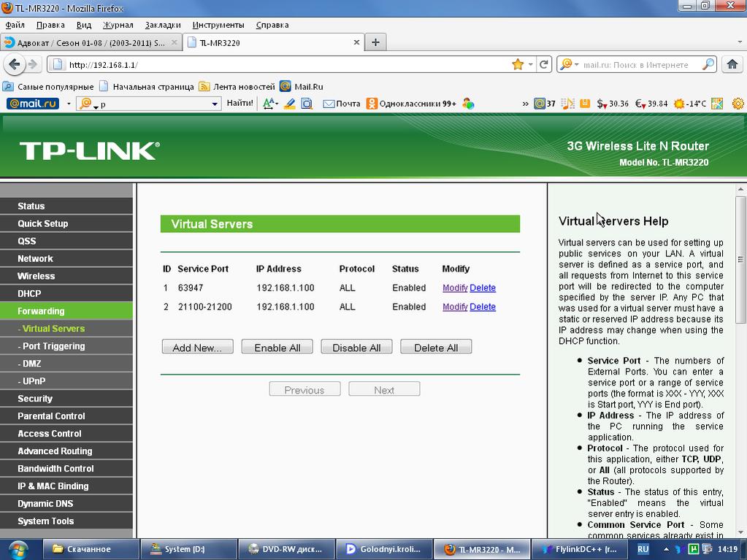This screenshot has width=747, height=560.
Task: Open the Инструменты menu
Action: (218, 25)
